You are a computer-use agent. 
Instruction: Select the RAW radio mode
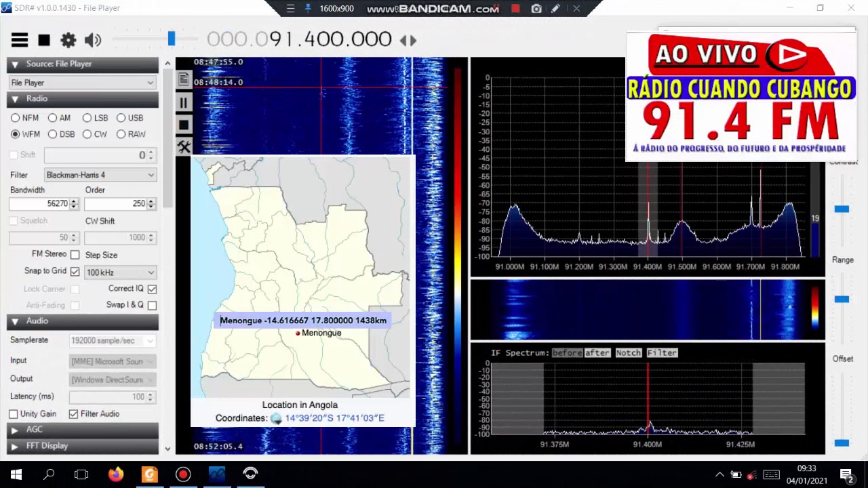click(121, 134)
